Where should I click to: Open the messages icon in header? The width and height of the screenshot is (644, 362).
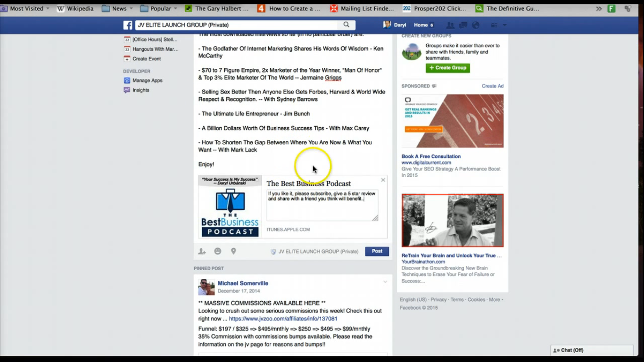463,25
